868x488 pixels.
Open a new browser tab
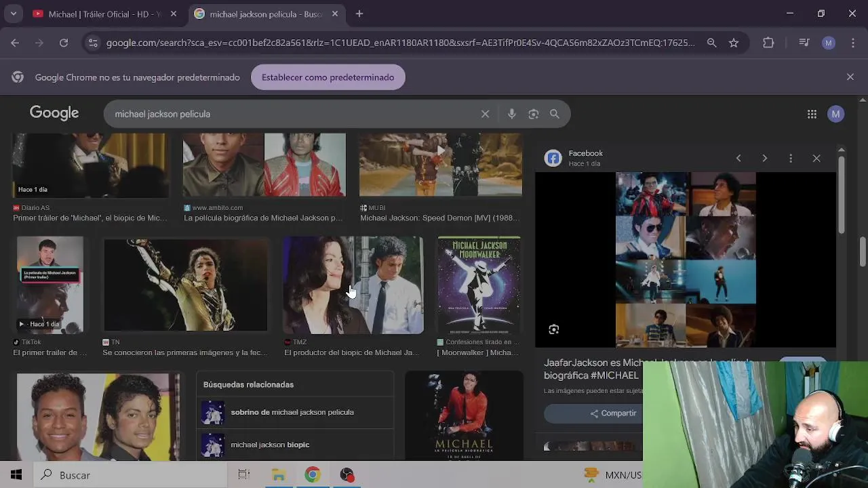tap(359, 14)
